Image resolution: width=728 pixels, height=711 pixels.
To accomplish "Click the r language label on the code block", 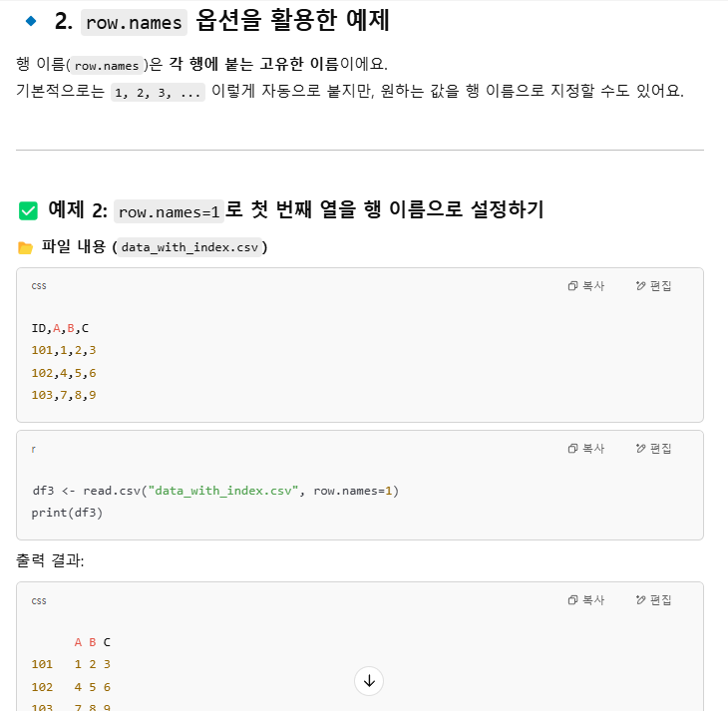I will pos(34,449).
